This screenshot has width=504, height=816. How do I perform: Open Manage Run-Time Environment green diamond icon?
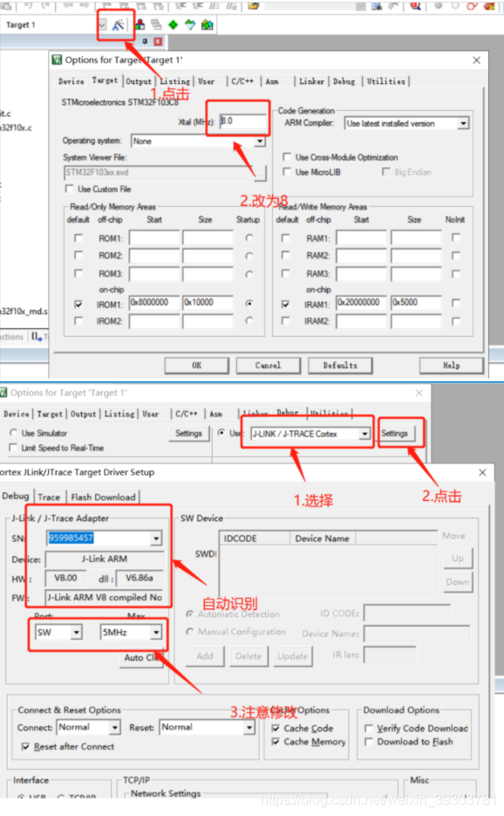click(174, 25)
